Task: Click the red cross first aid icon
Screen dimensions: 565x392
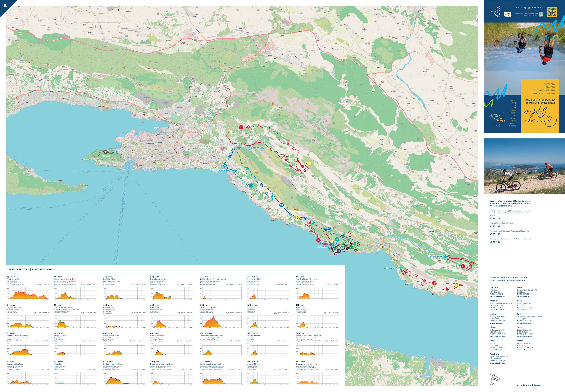Action: (x=388, y=252)
